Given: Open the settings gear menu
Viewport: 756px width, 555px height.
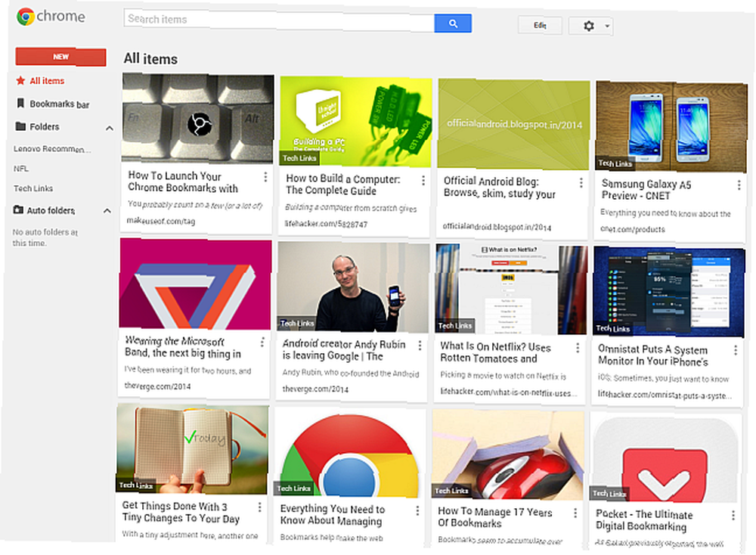Looking at the screenshot, I should coord(589,26).
